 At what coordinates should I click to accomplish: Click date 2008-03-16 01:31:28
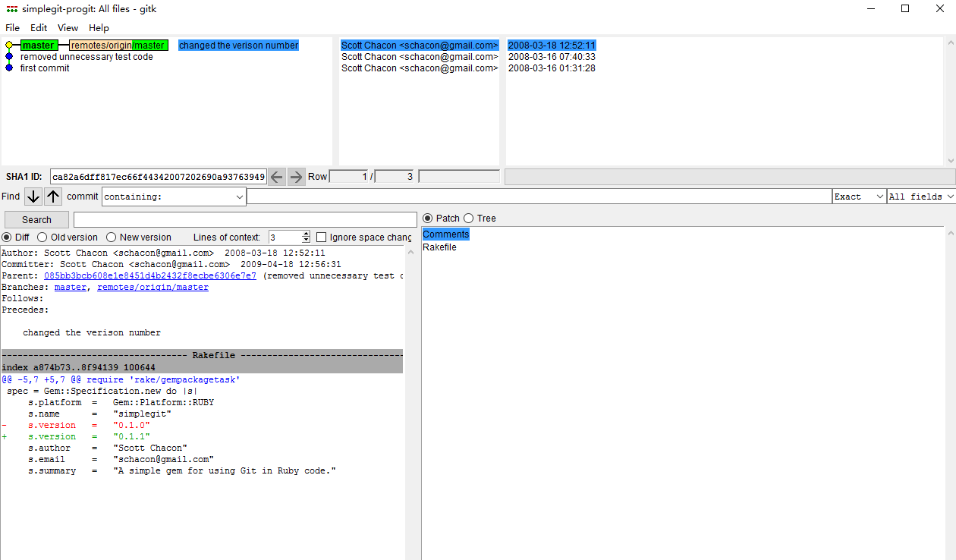[x=552, y=68]
